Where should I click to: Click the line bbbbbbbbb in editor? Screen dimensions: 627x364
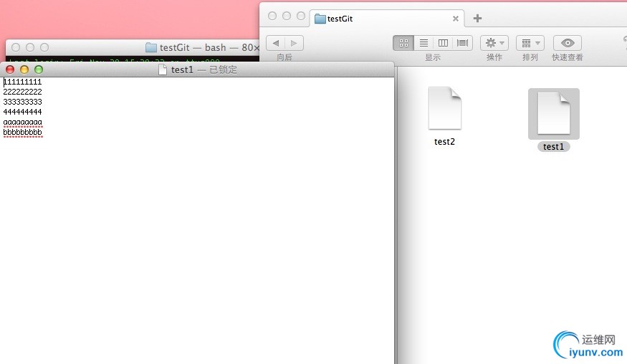pyautogui.click(x=22, y=132)
